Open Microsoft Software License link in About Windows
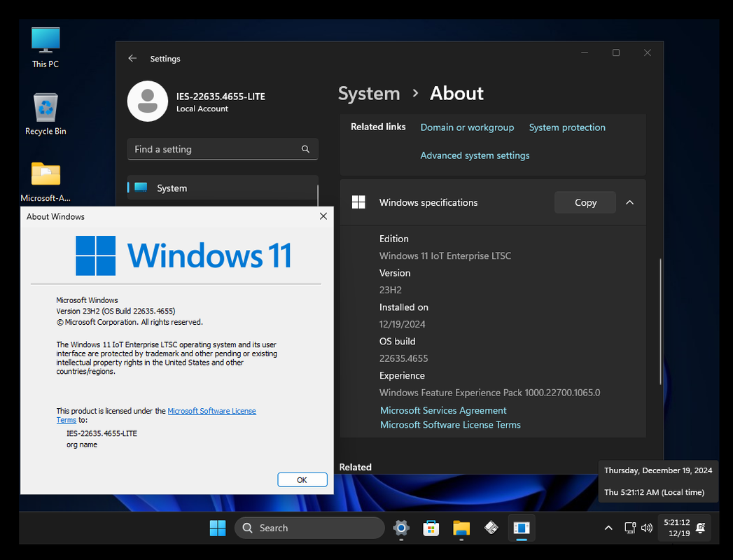Viewport: 733px width, 560px height. pos(211,411)
